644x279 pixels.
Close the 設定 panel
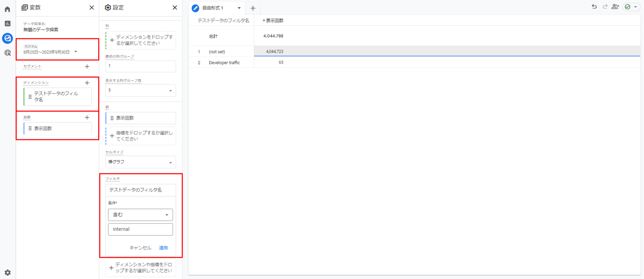coord(175,7)
